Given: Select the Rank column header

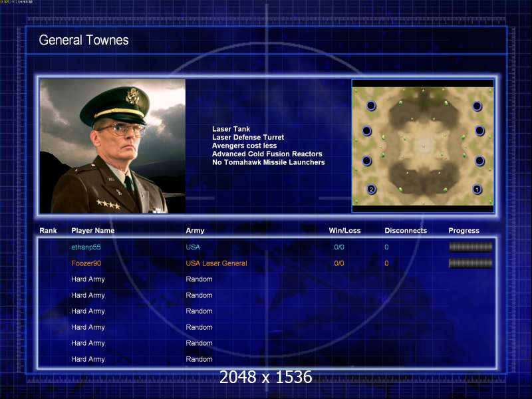Looking at the screenshot, I should (x=48, y=231).
